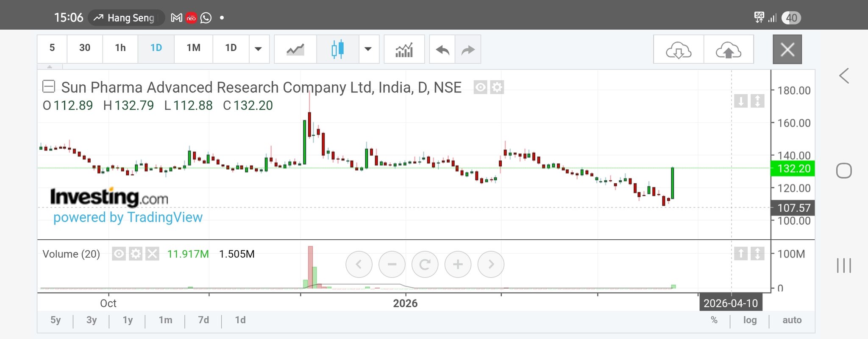Open the red neo notification icon
This screenshot has width=868, height=339.
191,18
